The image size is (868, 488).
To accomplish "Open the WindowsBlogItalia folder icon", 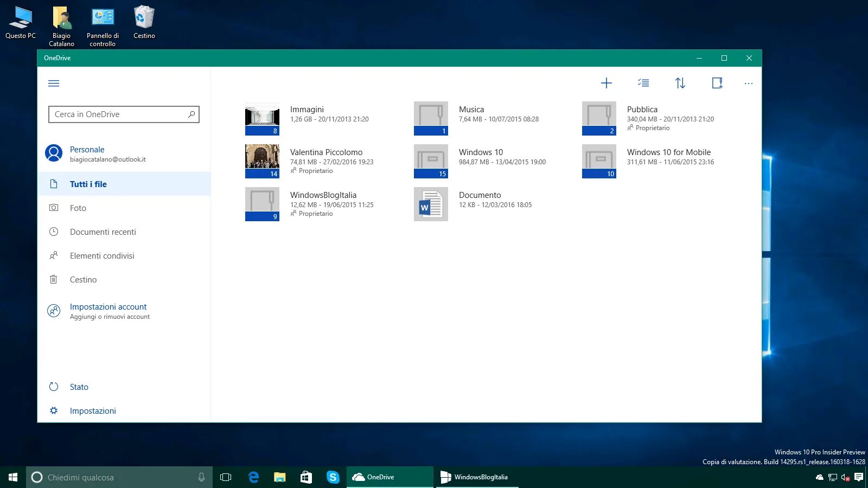I will coord(262,204).
